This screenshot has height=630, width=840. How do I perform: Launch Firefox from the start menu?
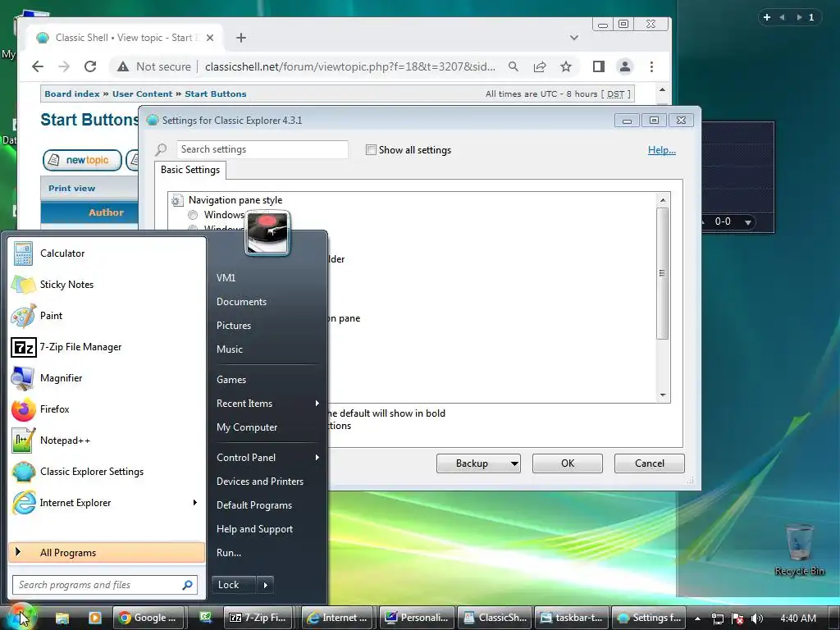pos(107,409)
